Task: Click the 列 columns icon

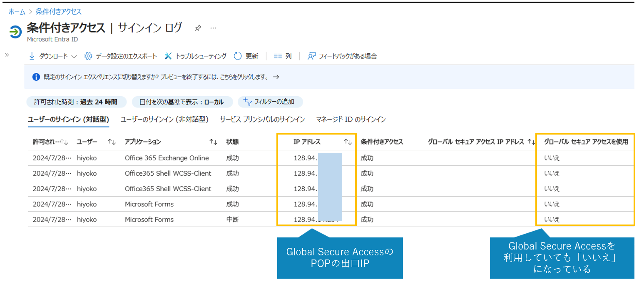Action: point(278,56)
